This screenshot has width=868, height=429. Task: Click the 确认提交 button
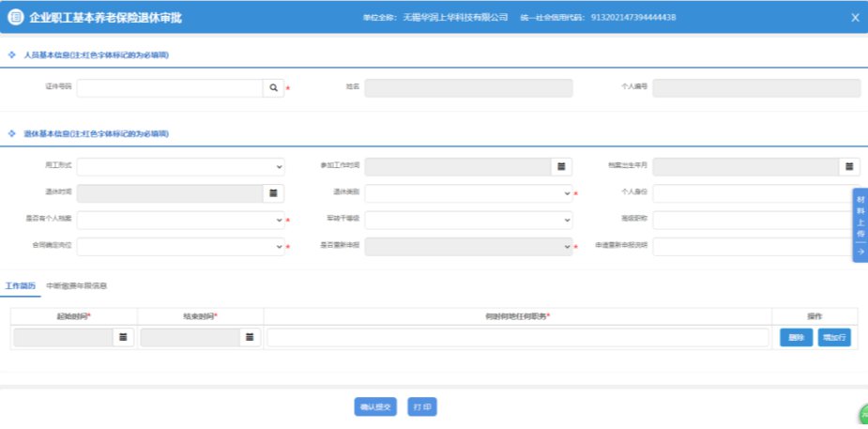(375, 407)
